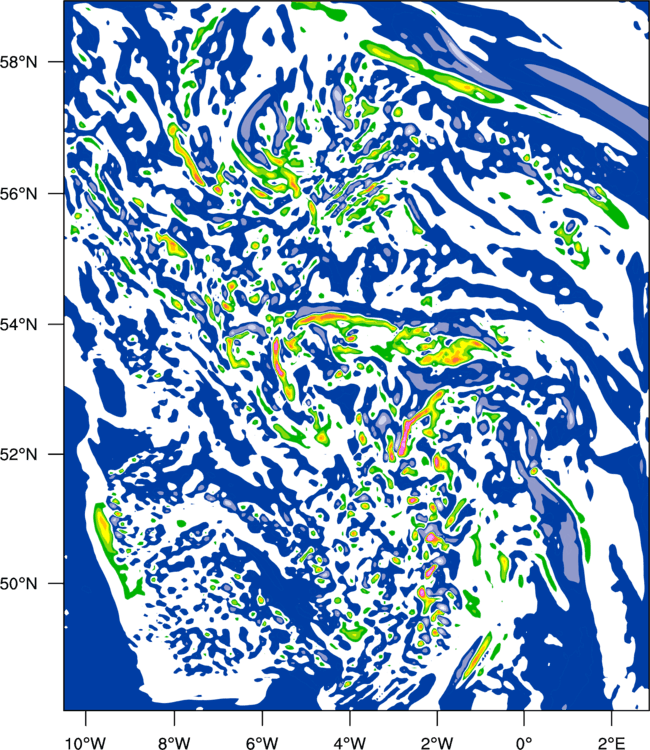Click the 52°N latitude label
Viewport: 650px width, 750px height.
[19, 454]
